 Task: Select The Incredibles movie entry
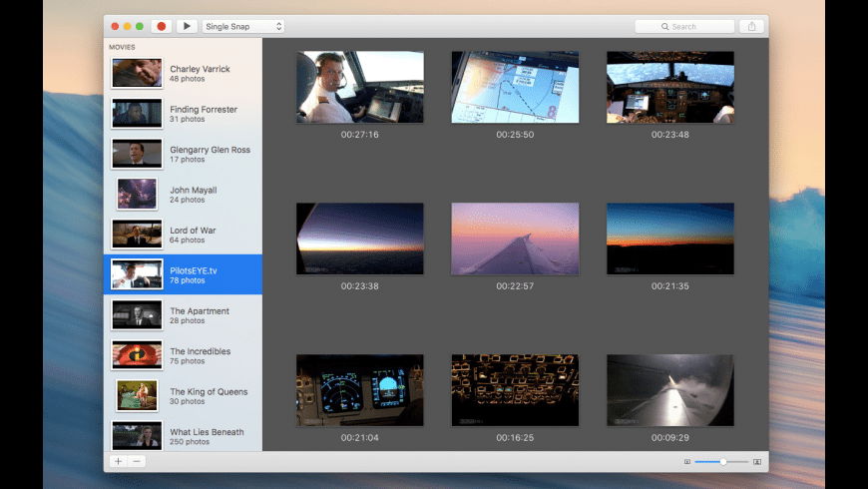(183, 355)
